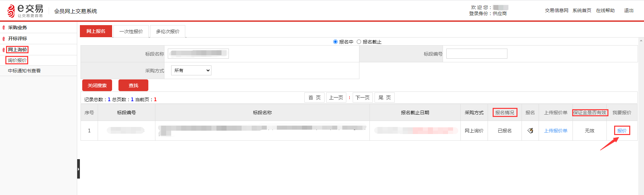This screenshot has width=644, height=195.
Task: Click the 登录身份：供应商 text
Action: pyautogui.click(x=488, y=13)
